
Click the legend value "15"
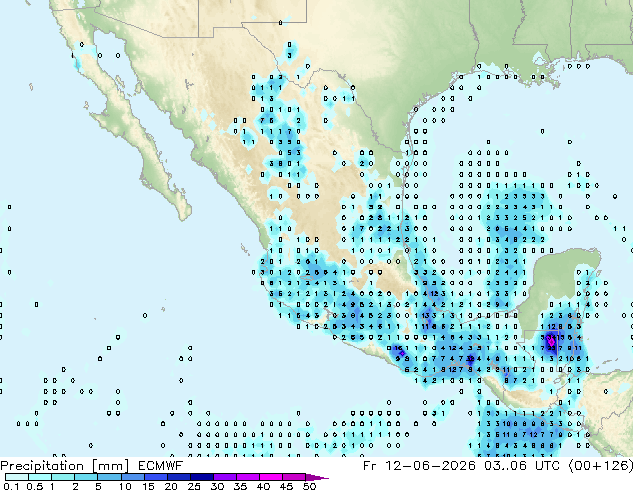[148, 486]
